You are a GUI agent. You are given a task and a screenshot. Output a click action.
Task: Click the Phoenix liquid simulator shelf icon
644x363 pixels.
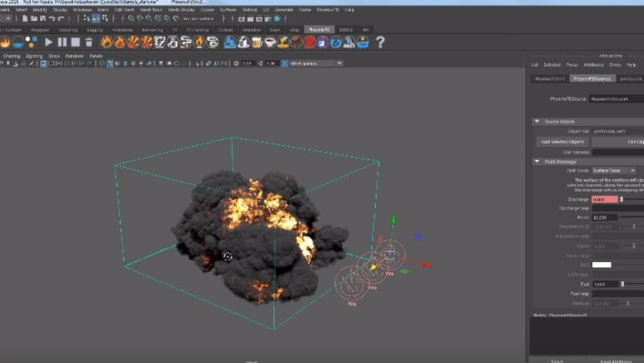coord(18,42)
